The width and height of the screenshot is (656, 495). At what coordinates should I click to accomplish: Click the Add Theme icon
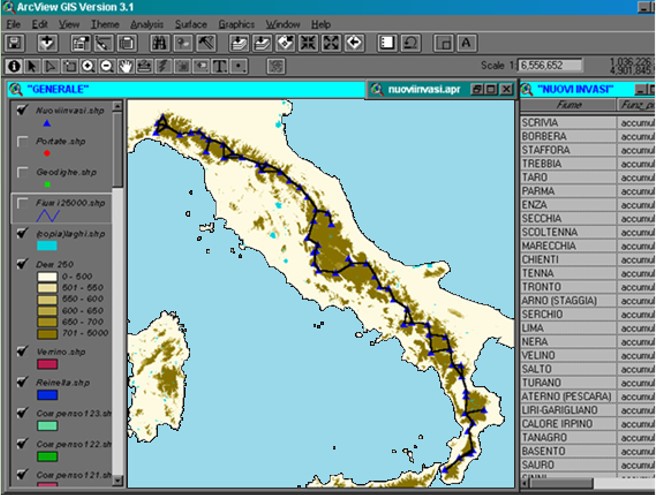click(x=48, y=43)
